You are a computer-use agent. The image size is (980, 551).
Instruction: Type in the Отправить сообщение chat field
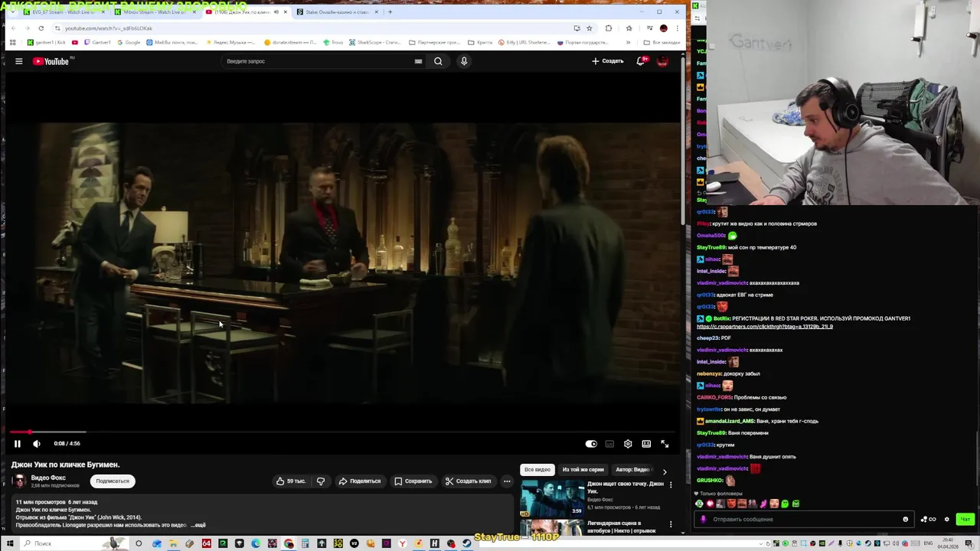804,520
